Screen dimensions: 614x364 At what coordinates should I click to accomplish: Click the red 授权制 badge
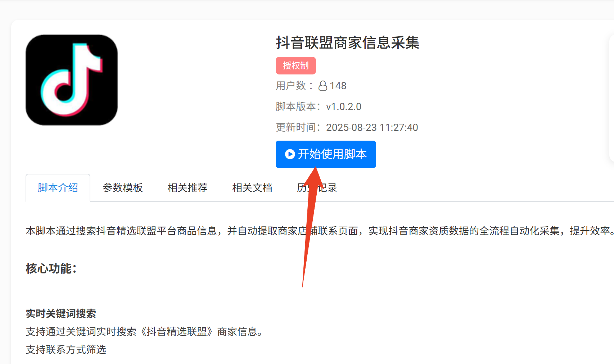click(x=296, y=66)
